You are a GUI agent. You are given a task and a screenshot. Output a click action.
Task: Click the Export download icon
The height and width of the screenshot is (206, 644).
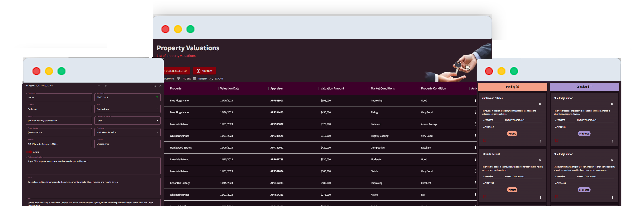click(211, 79)
